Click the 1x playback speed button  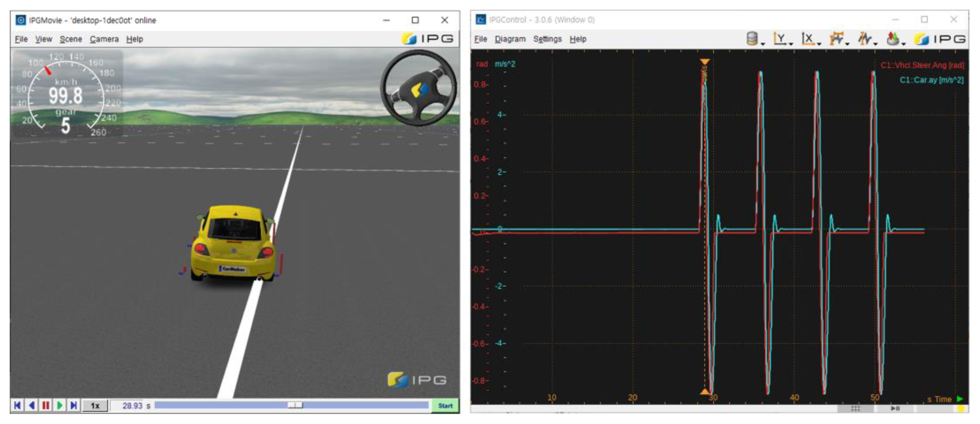[95, 406]
